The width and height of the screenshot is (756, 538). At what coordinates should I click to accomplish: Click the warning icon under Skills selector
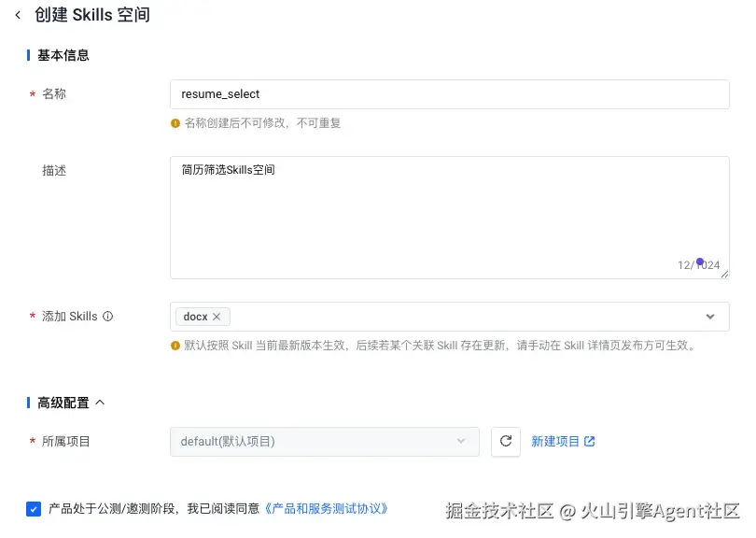pyautogui.click(x=175, y=346)
